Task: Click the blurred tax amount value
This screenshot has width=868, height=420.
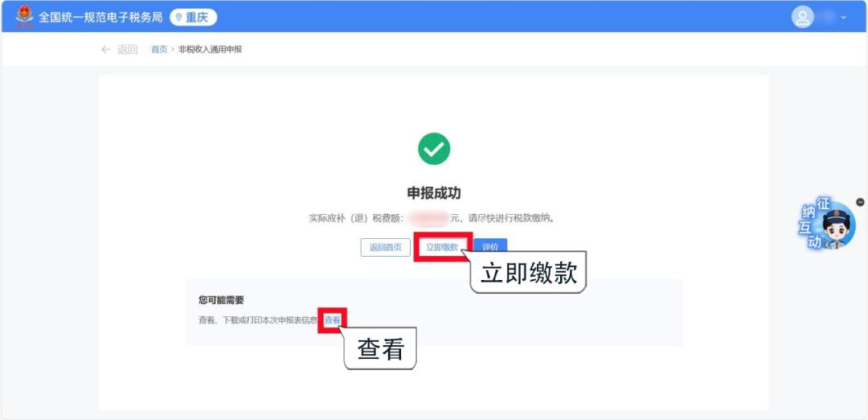Action: coord(429,218)
